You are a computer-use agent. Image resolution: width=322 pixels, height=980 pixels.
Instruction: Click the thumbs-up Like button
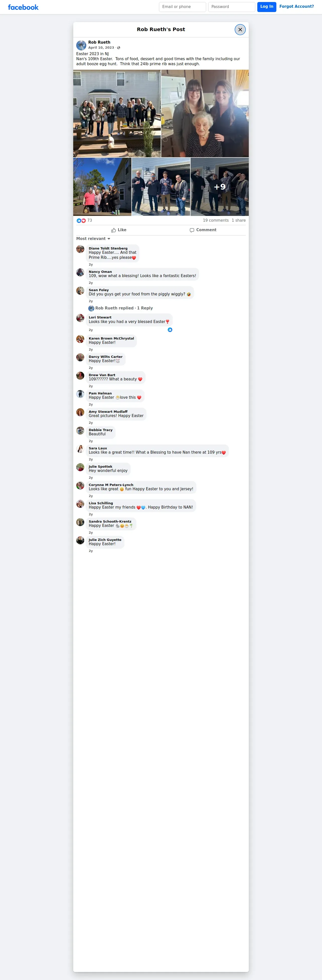tap(119, 230)
